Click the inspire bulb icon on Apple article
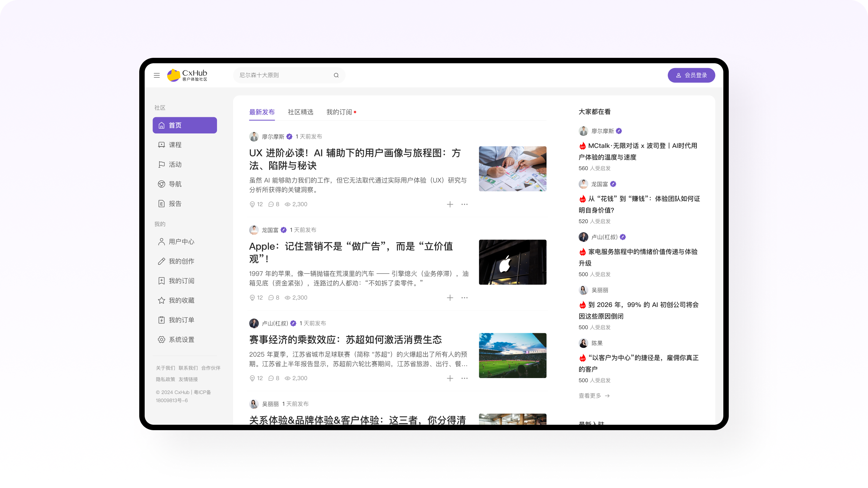 252,297
